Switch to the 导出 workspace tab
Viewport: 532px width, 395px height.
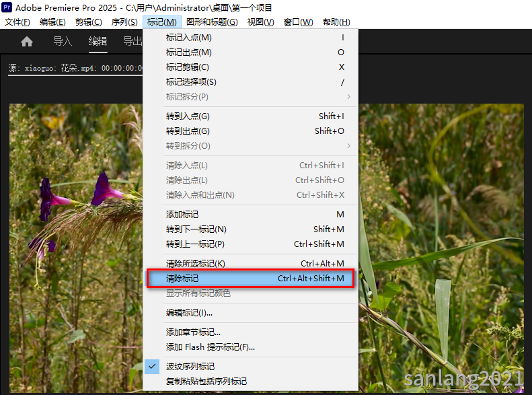pos(132,42)
